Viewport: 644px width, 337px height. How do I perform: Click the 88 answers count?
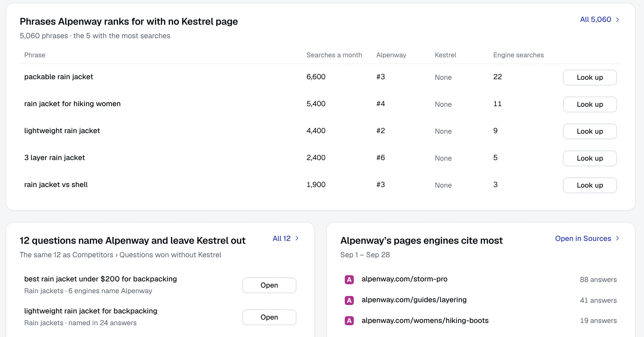pyautogui.click(x=598, y=280)
